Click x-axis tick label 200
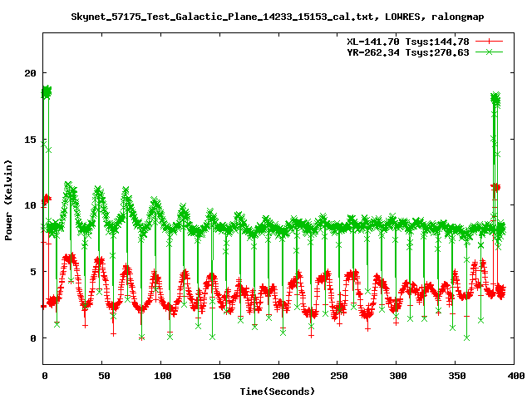This screenshot has width=532, height=399. pyautogui.click(x=281, y=376)
